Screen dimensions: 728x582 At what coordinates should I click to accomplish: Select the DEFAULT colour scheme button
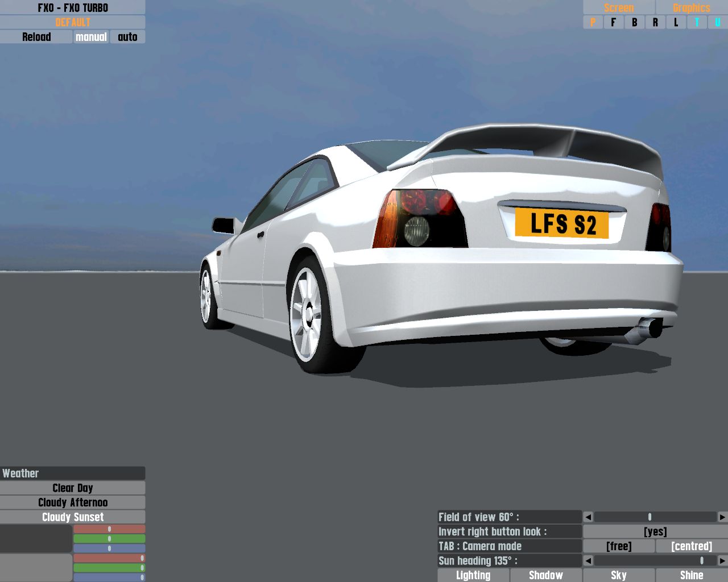(73, 22)
